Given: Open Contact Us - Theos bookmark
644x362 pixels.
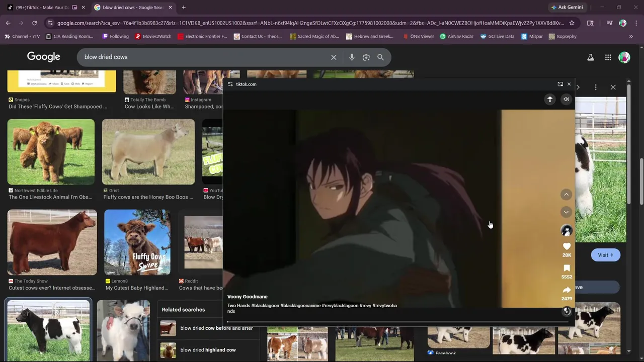Looking at the screenshot, I should 257,36.
